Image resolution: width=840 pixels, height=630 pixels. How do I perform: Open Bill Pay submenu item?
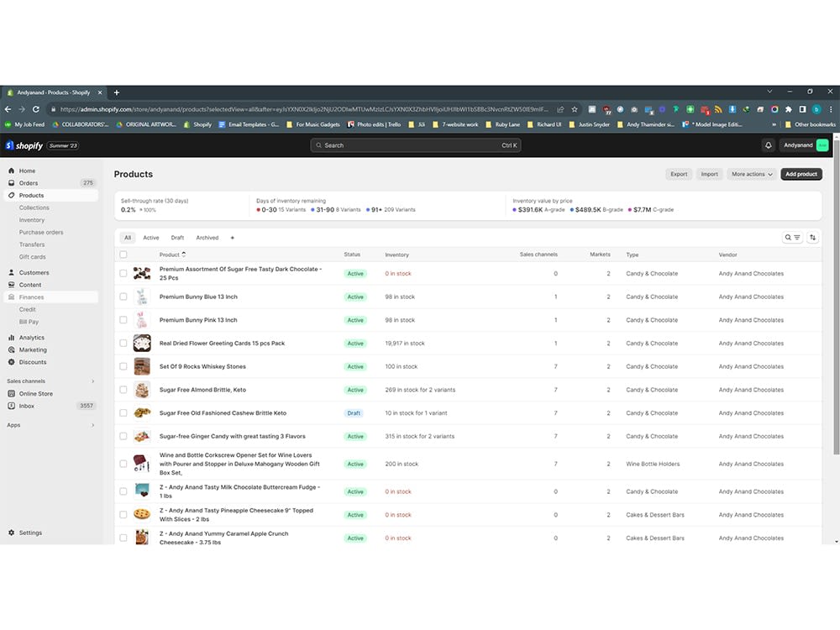pyautogui.click(x=29, y=322)
